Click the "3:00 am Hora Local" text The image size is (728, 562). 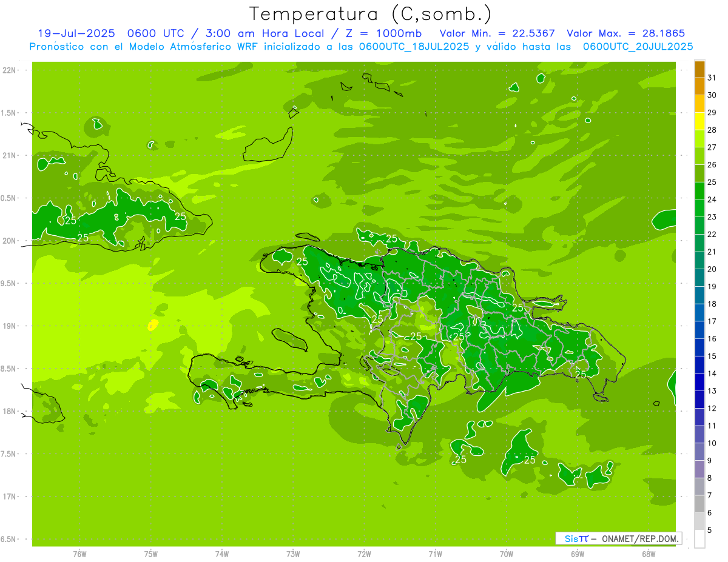264,33
